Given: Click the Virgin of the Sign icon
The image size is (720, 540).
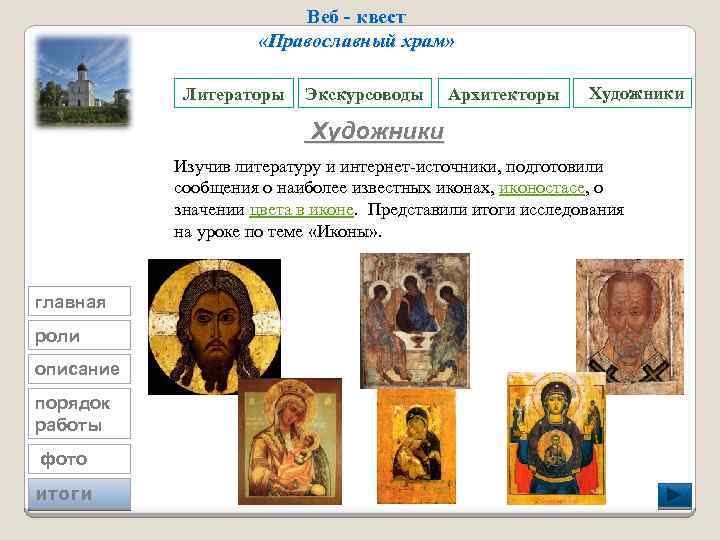Looking at the screenshot, I should (556, 439).
